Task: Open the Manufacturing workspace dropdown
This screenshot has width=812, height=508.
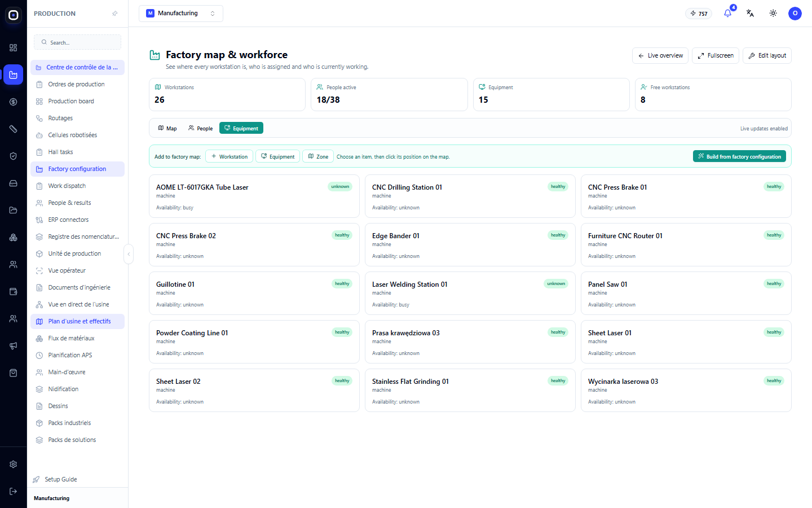Action: click(181, 14)
